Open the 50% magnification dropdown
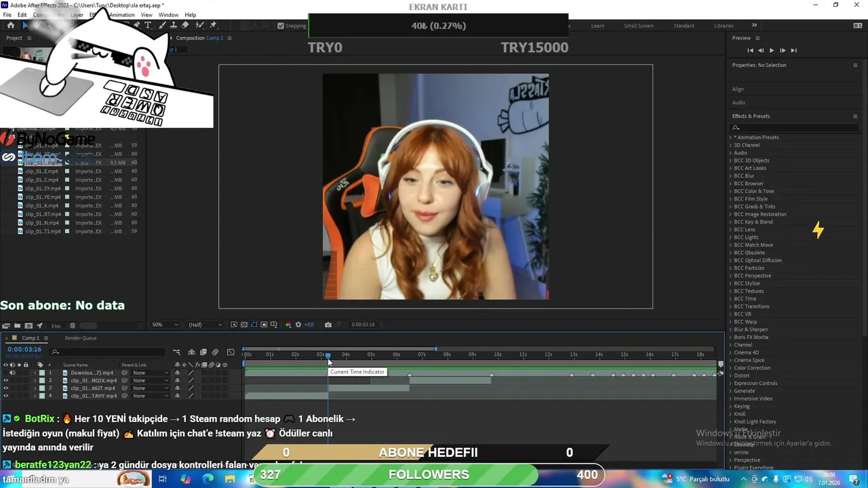868x488 pixels. [165, 325]
